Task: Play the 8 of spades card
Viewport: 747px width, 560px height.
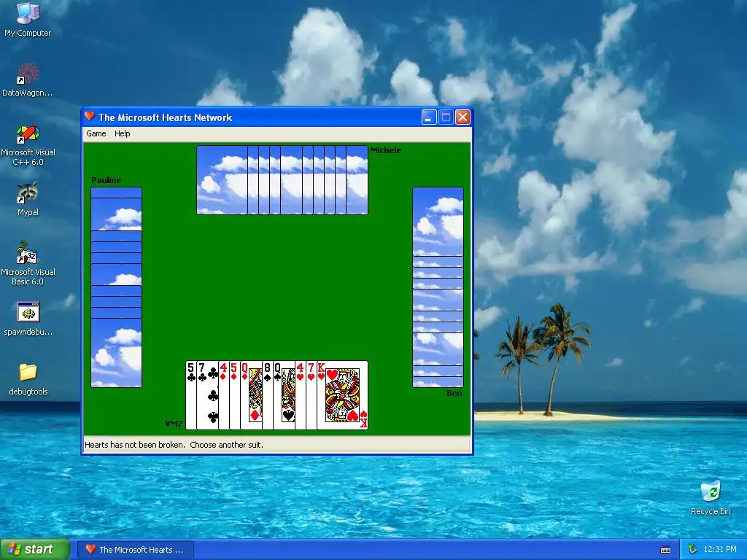Action: 267,395
